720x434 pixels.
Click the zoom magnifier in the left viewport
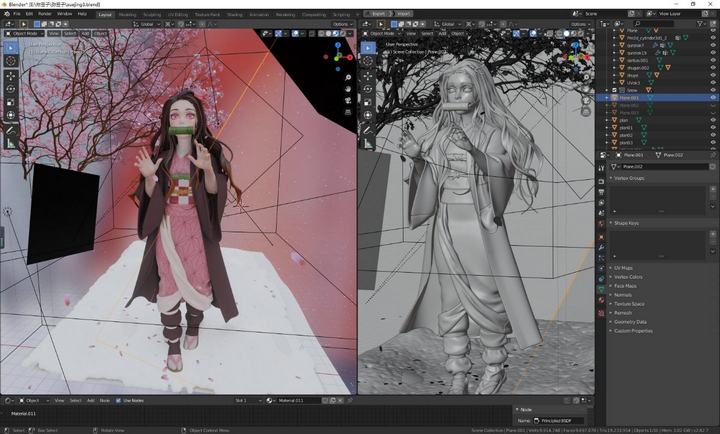(x=348, y=78)
